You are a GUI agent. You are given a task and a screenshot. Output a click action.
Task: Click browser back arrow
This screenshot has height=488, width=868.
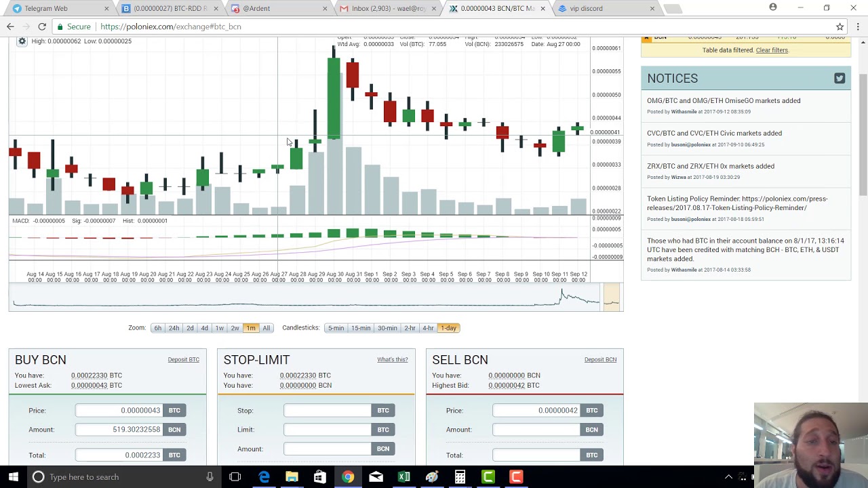10,26
